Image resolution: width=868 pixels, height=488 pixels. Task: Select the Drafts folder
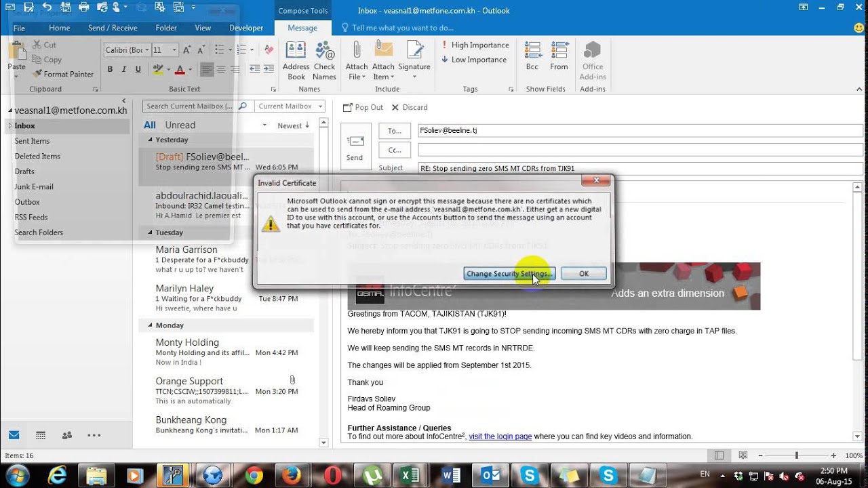pos(24,171)
